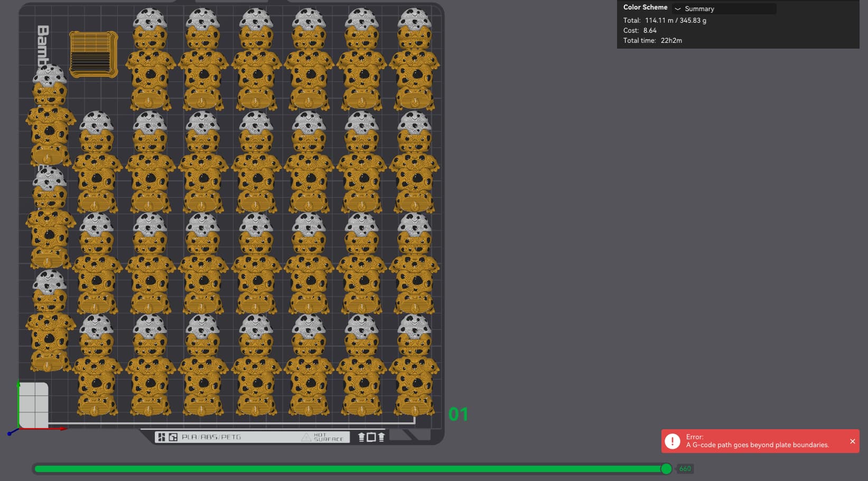Viewport: 868px width, 481px height.
Task: Open the Color Scheme Summary dropdown
Action: tap(724, 8)
